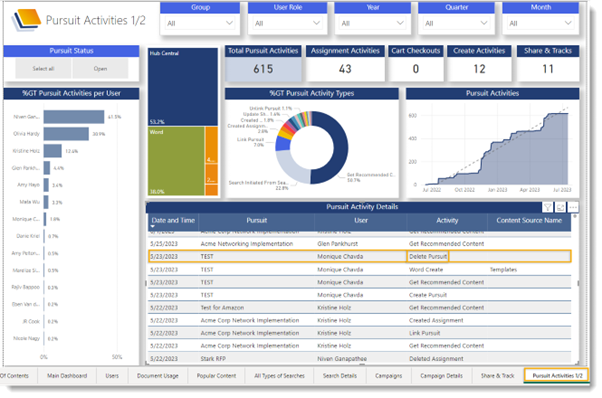Switch to the Campaigns tab

coord(389,376)
